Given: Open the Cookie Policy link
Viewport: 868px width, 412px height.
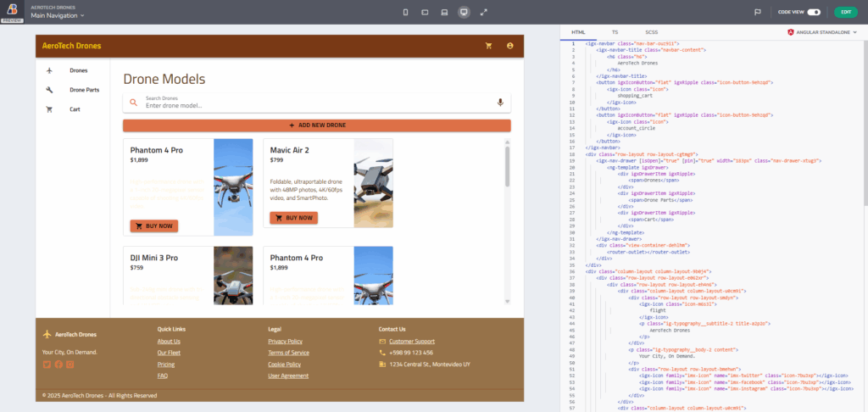Looking at the screenshot, I should 285,365.
